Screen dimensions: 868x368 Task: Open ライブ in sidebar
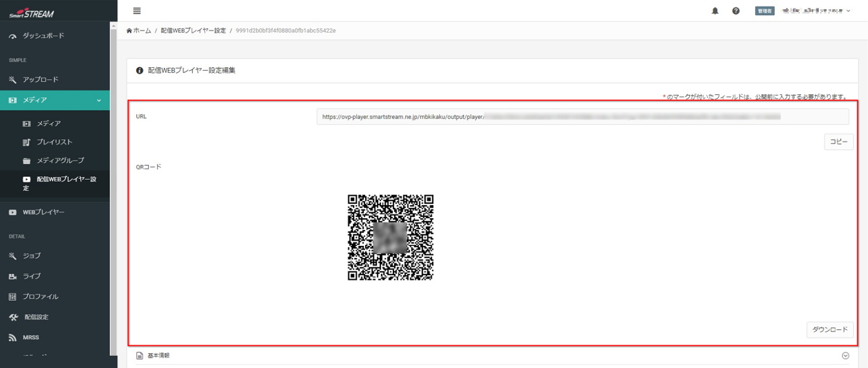tap(31, 276)
